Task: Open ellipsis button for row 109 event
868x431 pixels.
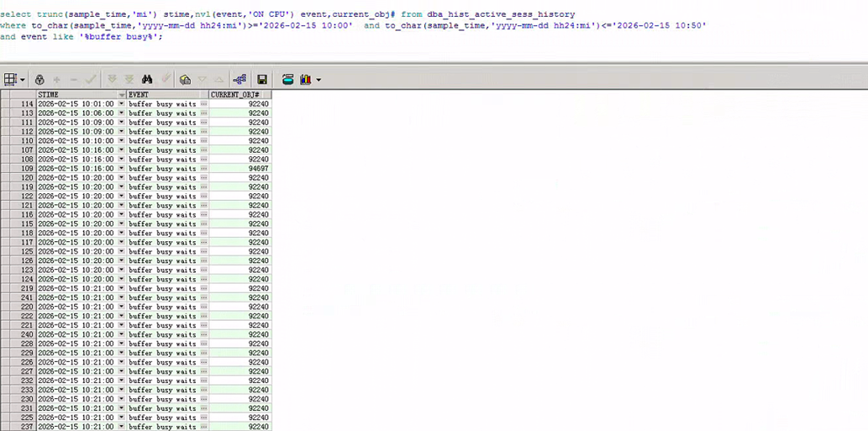Action: tap(203, 169)
